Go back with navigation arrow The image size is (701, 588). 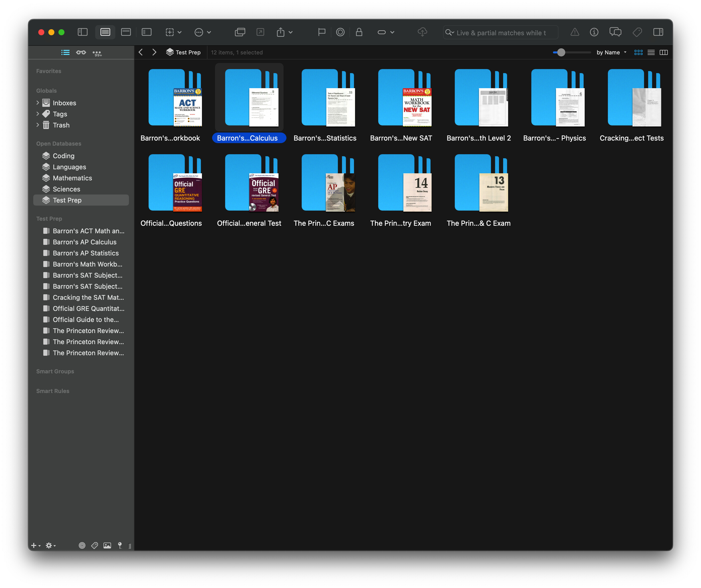pyautogui.click(x=141, y=52)
